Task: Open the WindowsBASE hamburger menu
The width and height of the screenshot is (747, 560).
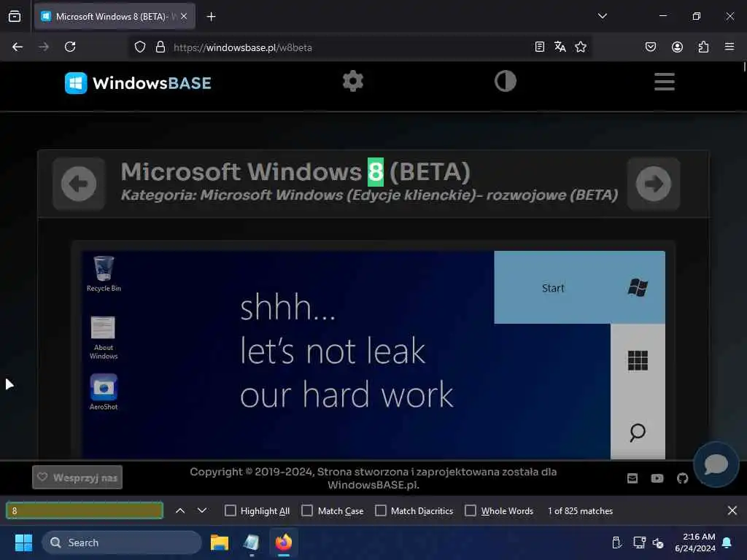Action: point(664,82)
